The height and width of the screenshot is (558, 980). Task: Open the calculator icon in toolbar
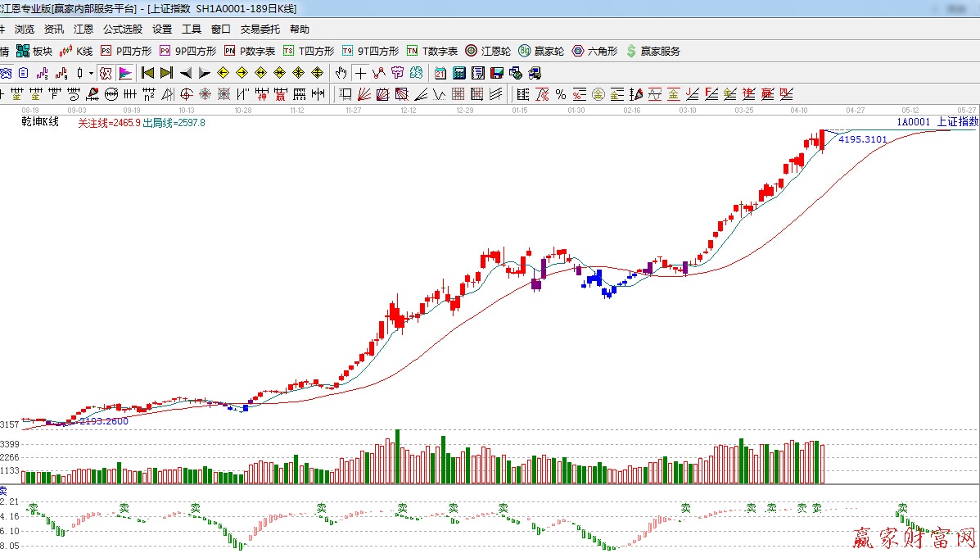click(x=458, y=72)
